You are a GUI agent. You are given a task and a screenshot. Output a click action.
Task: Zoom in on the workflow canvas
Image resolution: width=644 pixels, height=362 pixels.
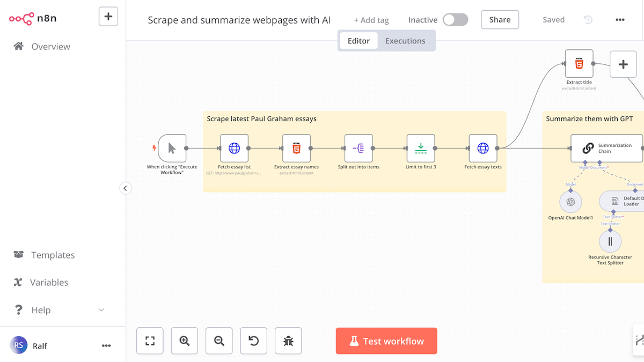click(x=185, y=341)
